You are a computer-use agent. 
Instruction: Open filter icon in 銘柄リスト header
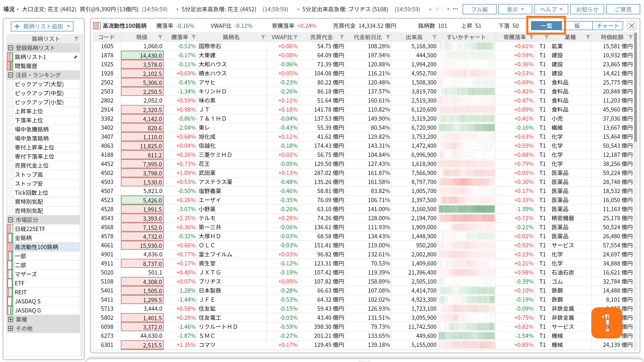76,39
